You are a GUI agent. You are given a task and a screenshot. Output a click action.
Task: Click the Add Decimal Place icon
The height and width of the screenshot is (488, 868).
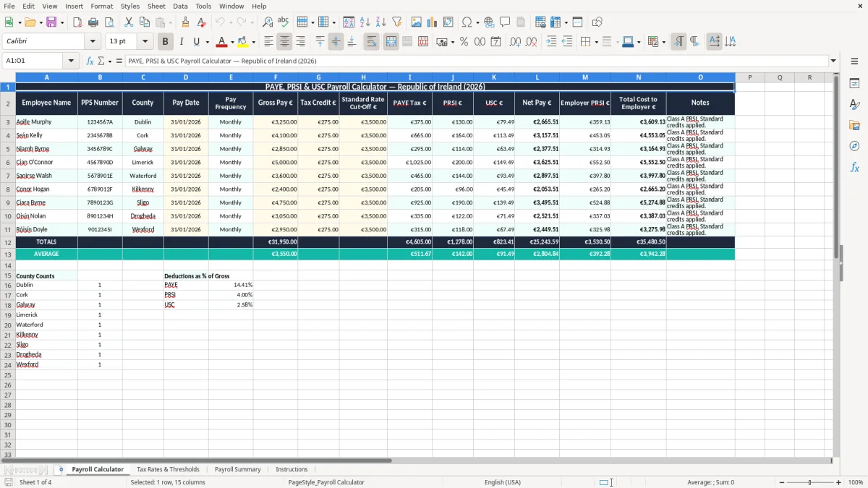[515, 42]
